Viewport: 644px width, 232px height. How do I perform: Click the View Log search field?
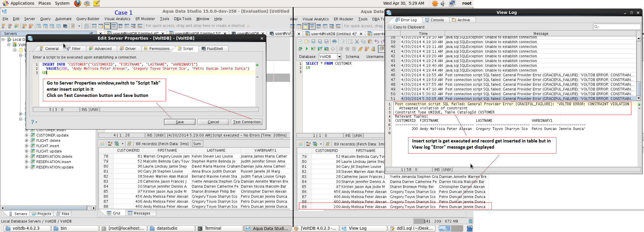click(x=617, y=27)
